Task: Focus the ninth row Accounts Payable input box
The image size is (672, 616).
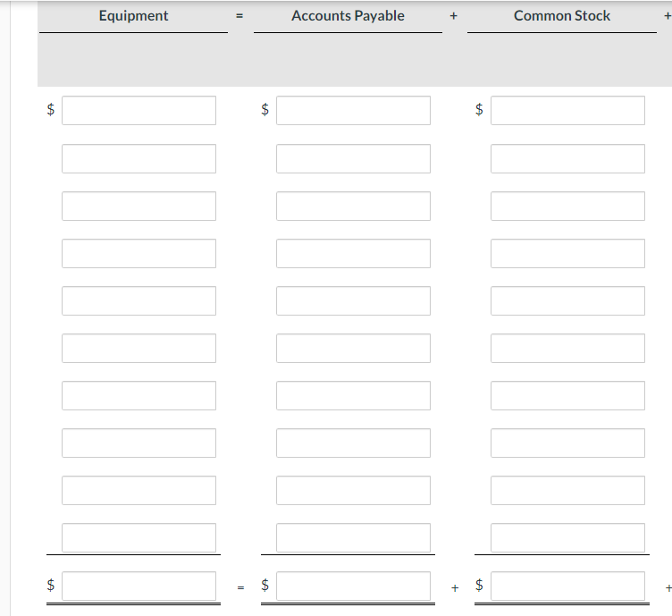Action: tap(354, 491)
